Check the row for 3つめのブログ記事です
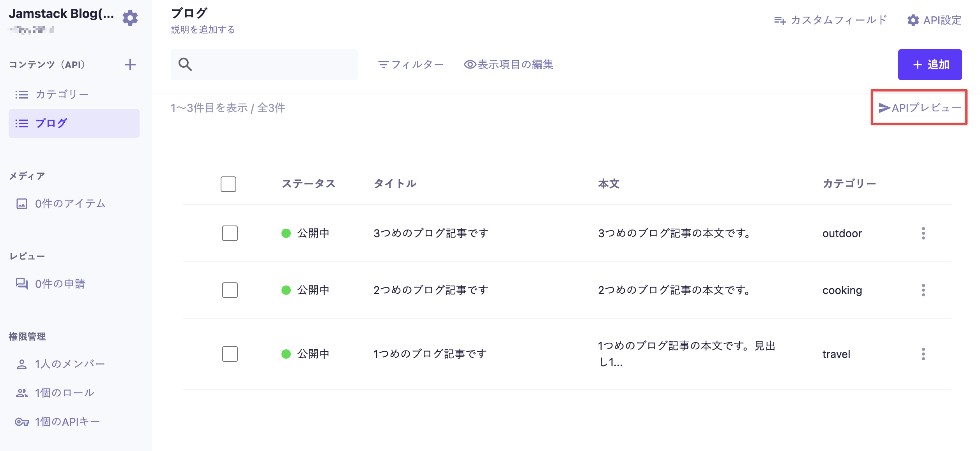The image size is (980, 451). [x=230, y=233]
